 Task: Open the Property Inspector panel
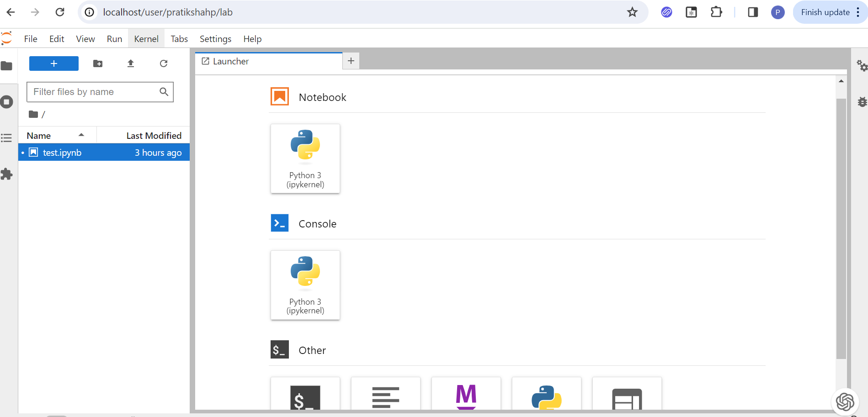click(x=862, y=66)
